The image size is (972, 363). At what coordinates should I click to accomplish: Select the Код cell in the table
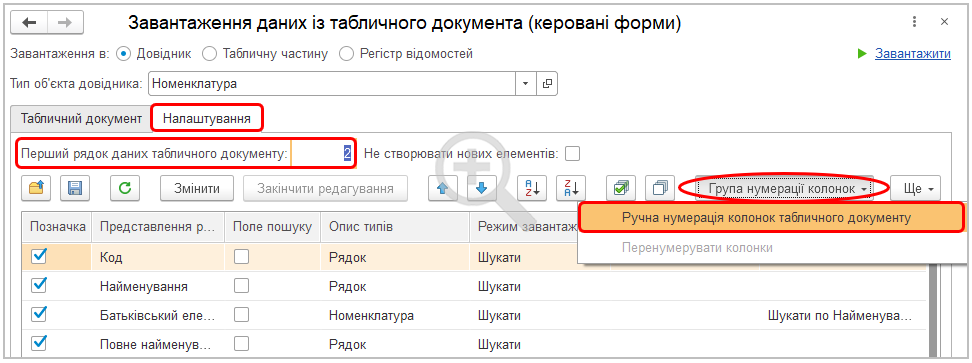pyautogui.click(x=158, y=256)
